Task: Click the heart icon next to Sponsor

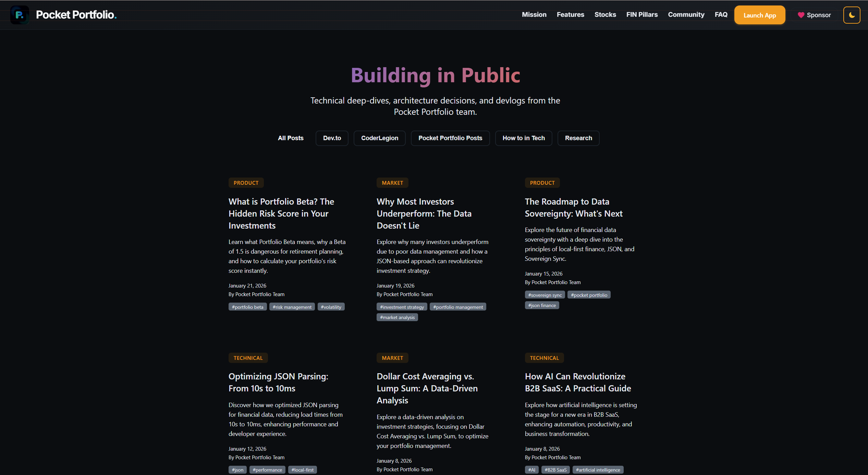Action: 801,15
